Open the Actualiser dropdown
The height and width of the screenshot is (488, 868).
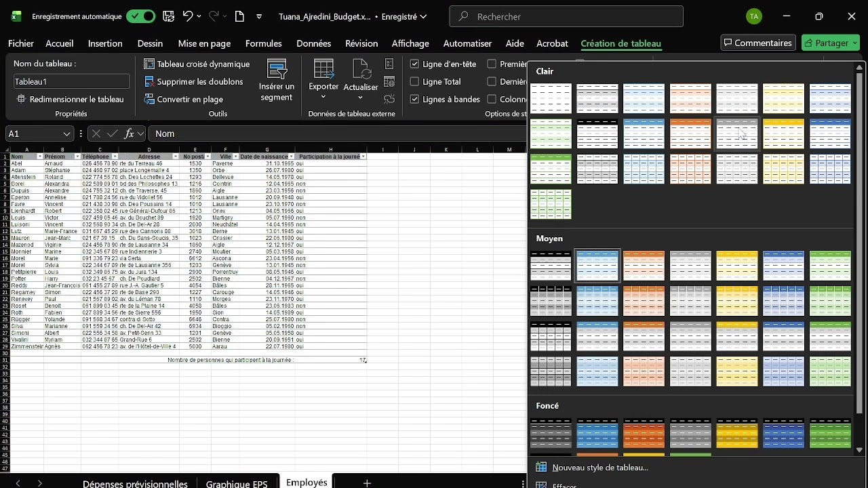tap(361, 97)
